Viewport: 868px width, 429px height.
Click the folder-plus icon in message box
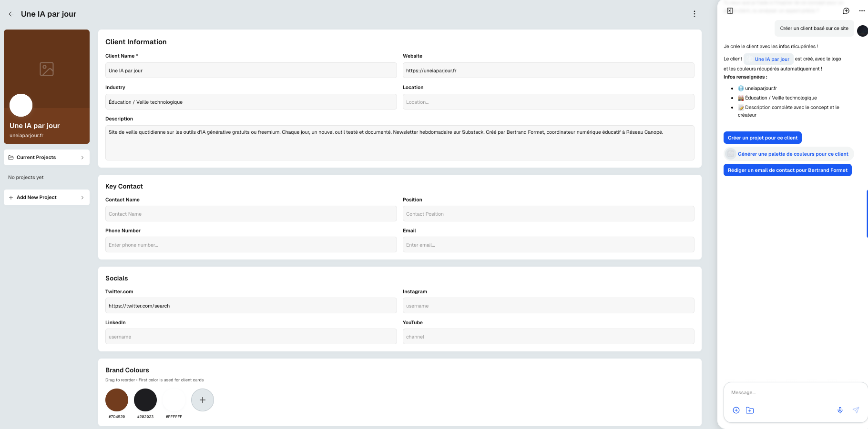coord(750,410)
